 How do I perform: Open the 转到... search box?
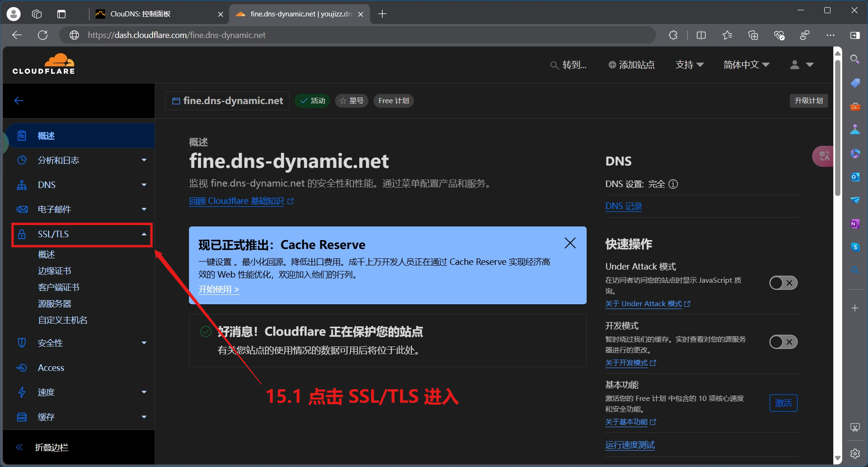click(568, 65)
